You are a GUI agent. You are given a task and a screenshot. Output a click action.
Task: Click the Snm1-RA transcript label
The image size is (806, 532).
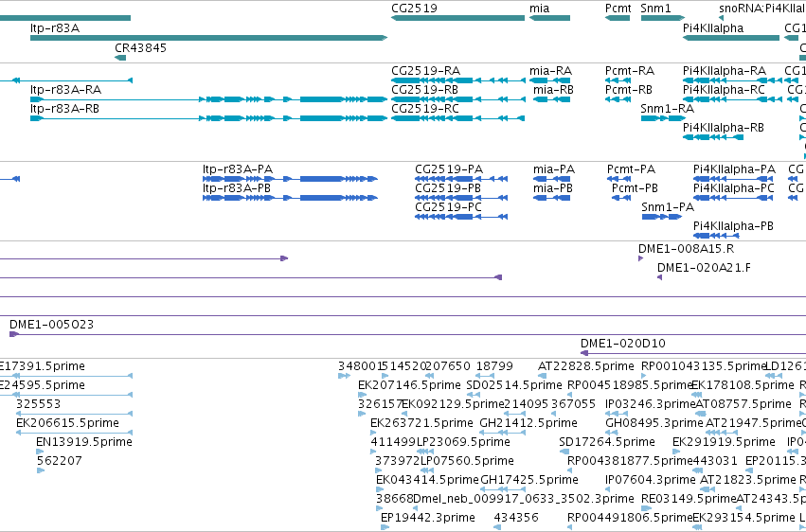pyautogui.click(x=667, y=109)
